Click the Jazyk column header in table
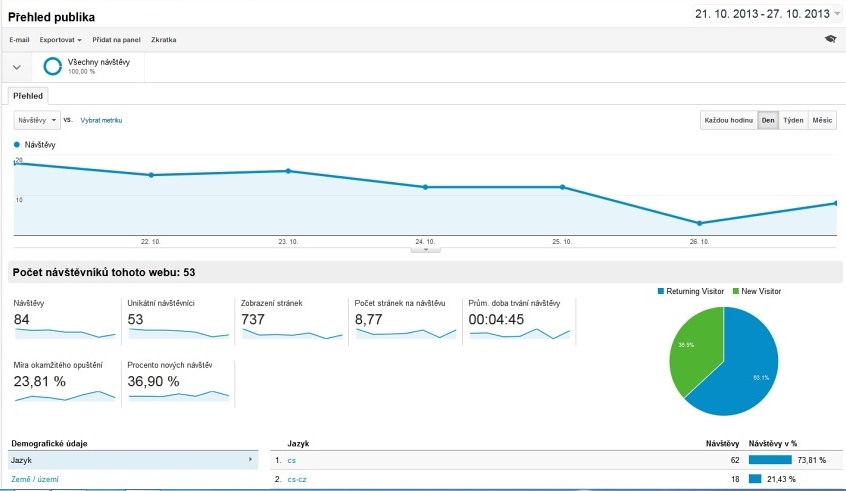846x491 pixels. [298, 444]
